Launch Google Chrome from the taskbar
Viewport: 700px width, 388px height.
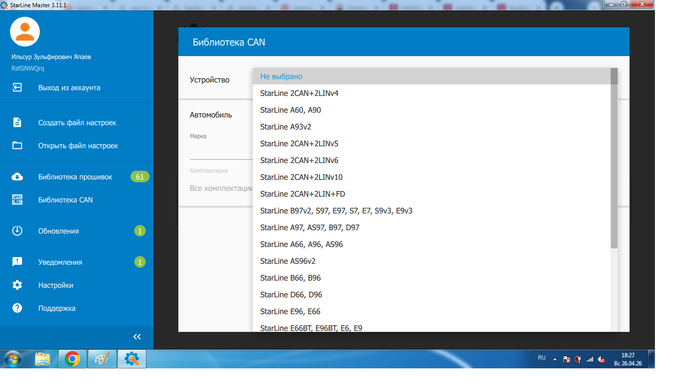(72, 359)
